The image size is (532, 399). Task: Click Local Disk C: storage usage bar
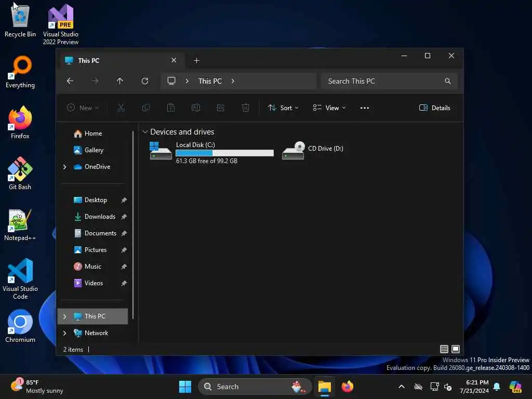point(224,153)
